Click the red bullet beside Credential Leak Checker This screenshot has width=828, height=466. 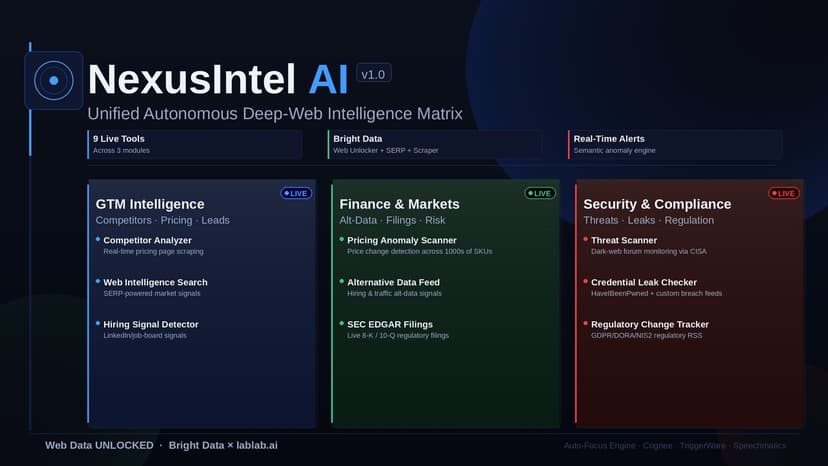pyautogui.click(x=586, y=281)
